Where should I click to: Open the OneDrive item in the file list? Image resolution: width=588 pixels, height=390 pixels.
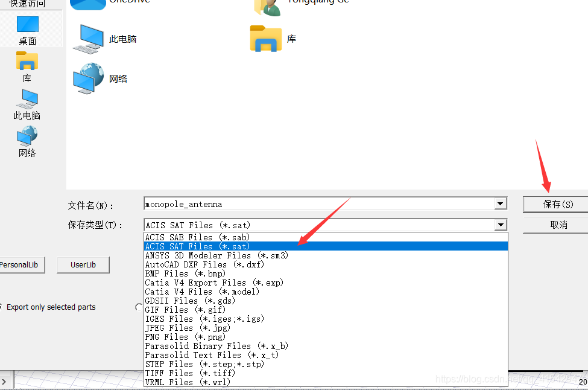[110, 4]
